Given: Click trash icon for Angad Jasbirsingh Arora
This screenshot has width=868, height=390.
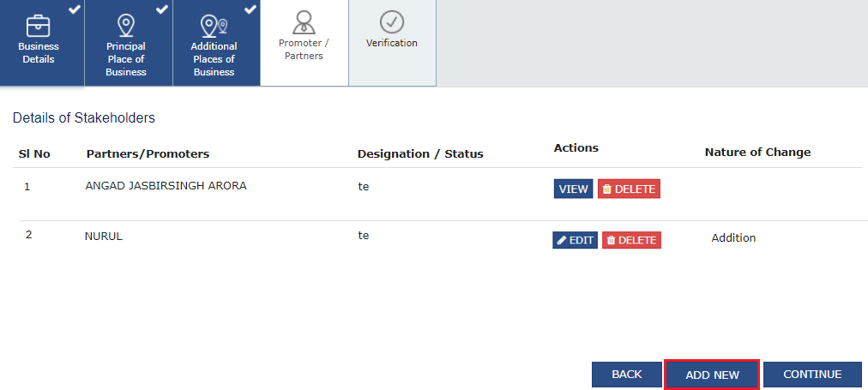Looking at the screenshot, I should (606, 189).
